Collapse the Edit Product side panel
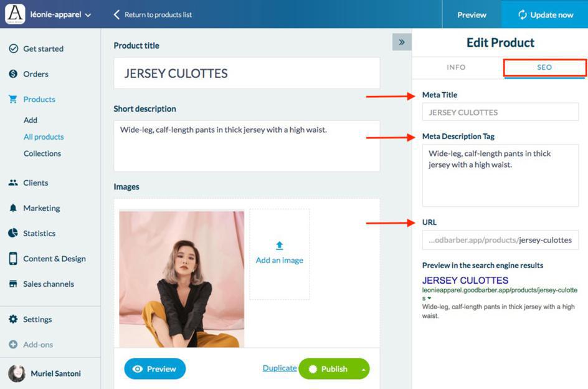 [402, 42]
